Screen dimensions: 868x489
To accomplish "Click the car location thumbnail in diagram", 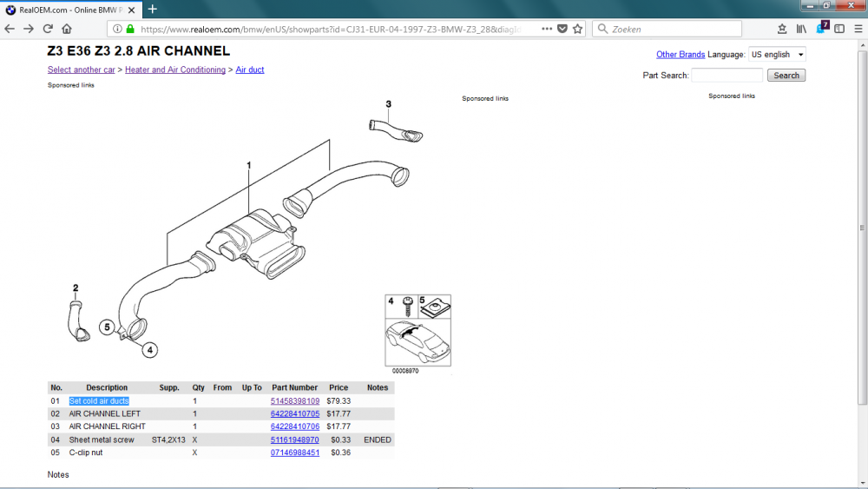I will click(418, 342).
